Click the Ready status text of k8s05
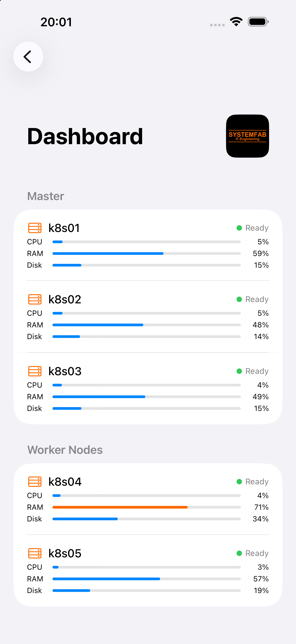 coord(257,554)
